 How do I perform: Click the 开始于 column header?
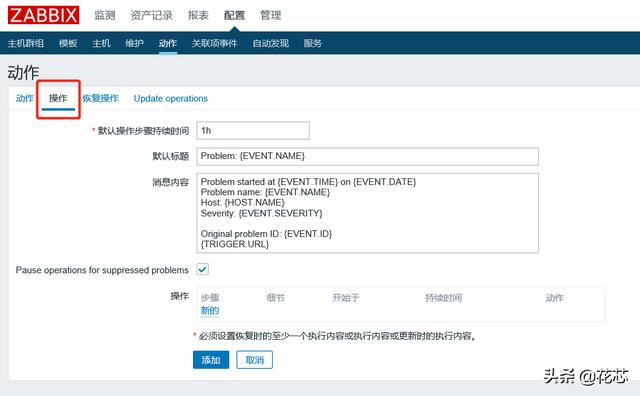(x=346, y=298)
